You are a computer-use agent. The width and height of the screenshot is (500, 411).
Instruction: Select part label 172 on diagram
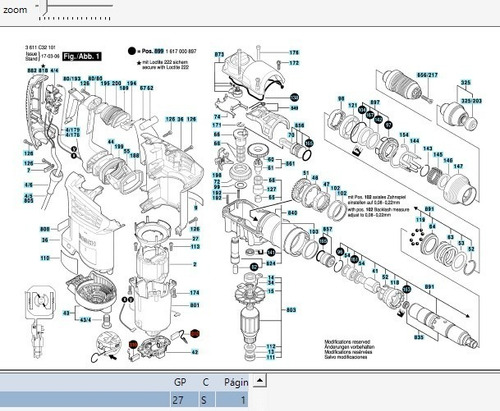(x=294, y=63)
